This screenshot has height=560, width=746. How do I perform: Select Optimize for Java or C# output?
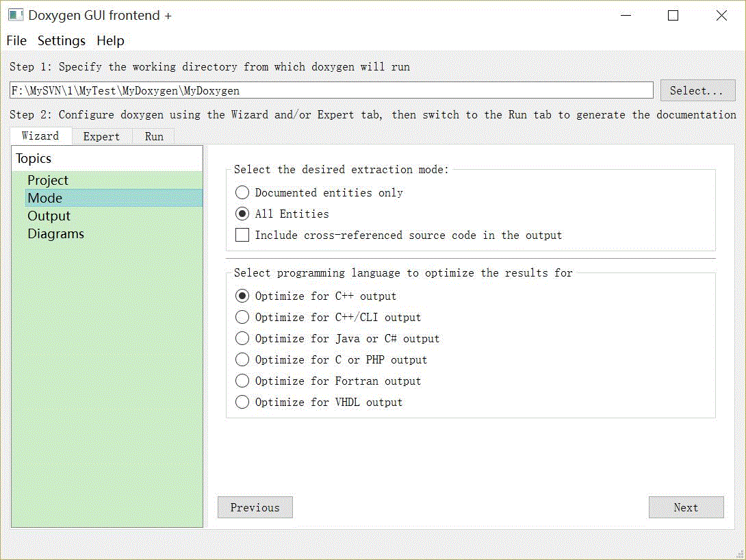pos(337,338)
